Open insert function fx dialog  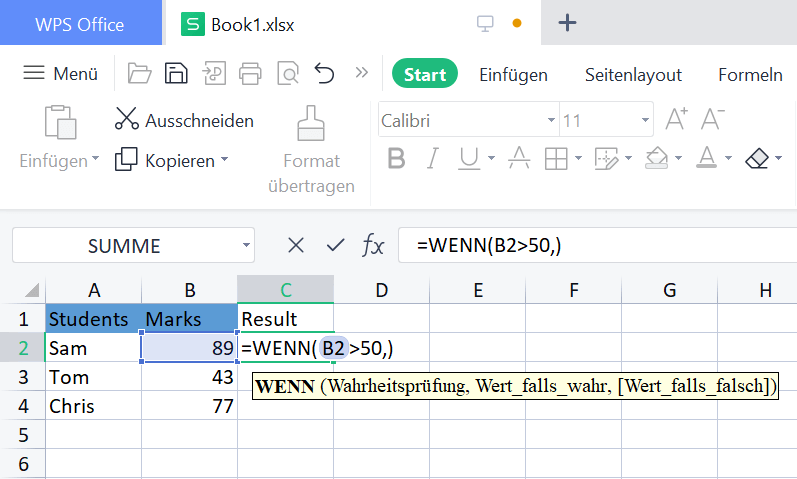pos(373,246)
